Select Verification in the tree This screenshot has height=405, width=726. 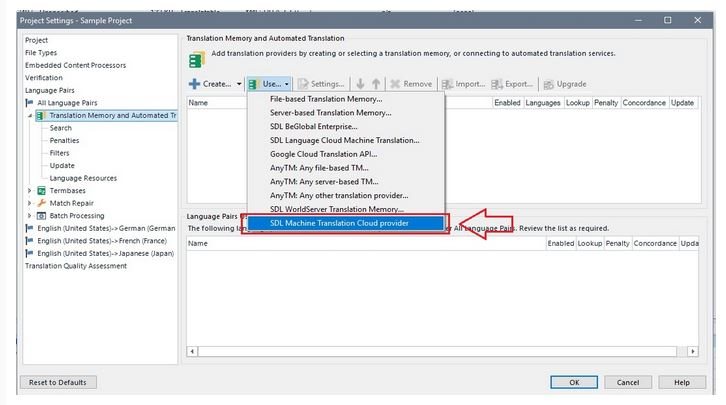(x=44, y=78)
